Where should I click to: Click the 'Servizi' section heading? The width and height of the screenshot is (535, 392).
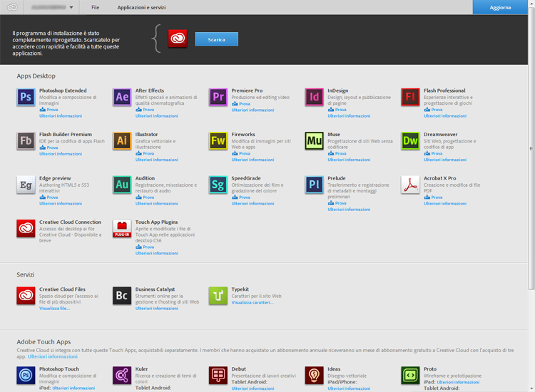(x=25, y=274)
